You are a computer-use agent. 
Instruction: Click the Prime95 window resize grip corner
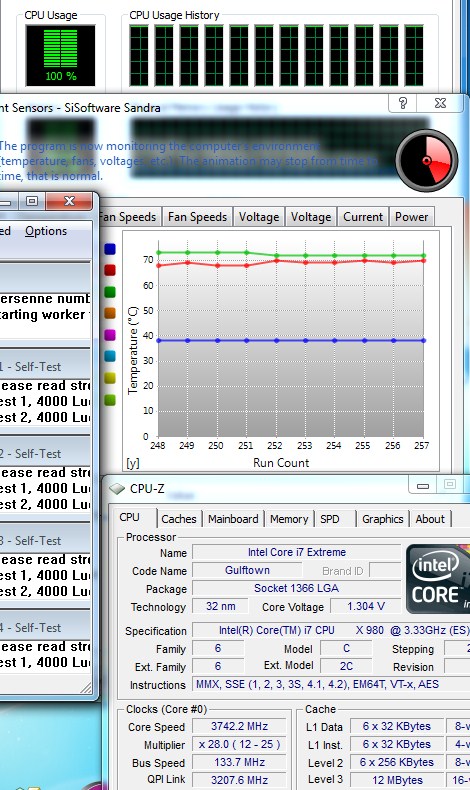tap(86, 688)
